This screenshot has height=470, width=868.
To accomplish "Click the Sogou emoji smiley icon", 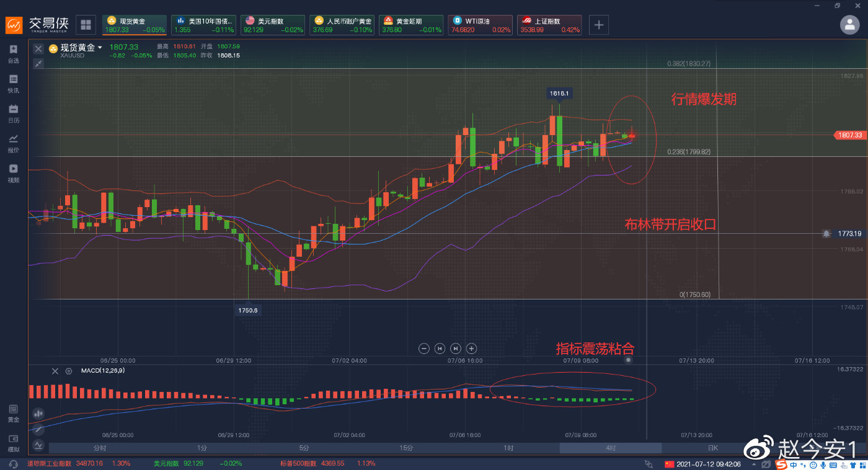I will click(x=813, y=464).
